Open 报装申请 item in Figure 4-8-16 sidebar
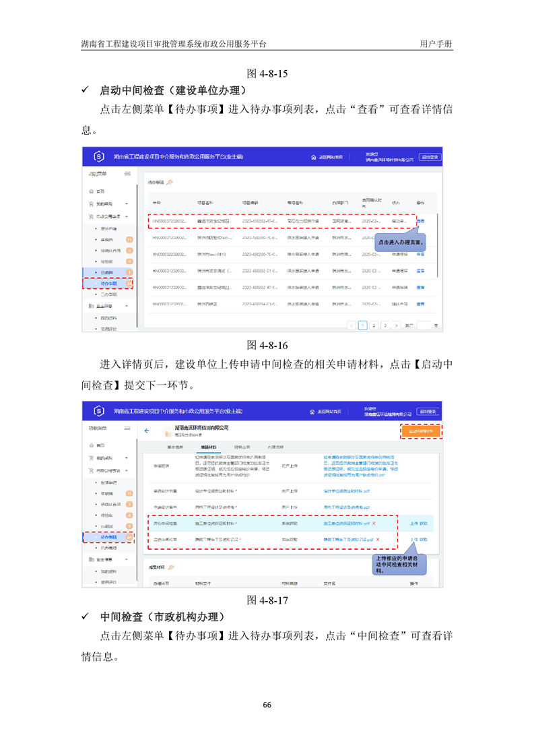Screen dimensions: 534x756 click(108, 228)
